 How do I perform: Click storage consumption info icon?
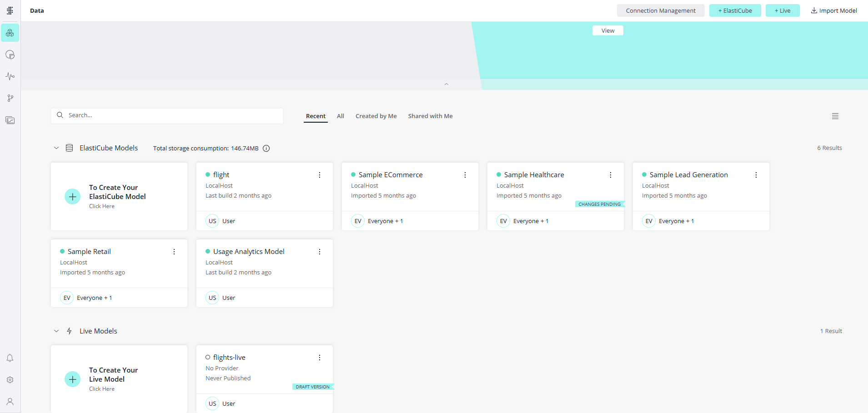coord(266,149)
